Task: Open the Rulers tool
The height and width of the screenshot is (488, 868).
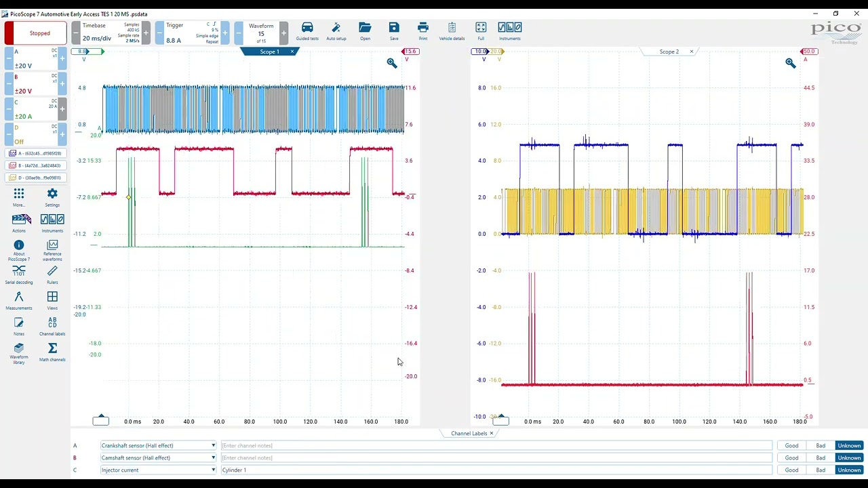Action: [52, 274]
